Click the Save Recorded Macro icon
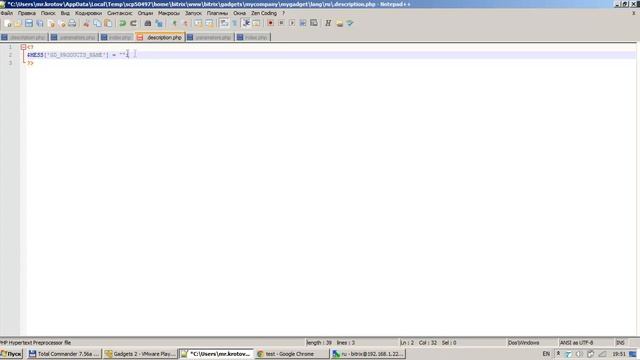 314,24
